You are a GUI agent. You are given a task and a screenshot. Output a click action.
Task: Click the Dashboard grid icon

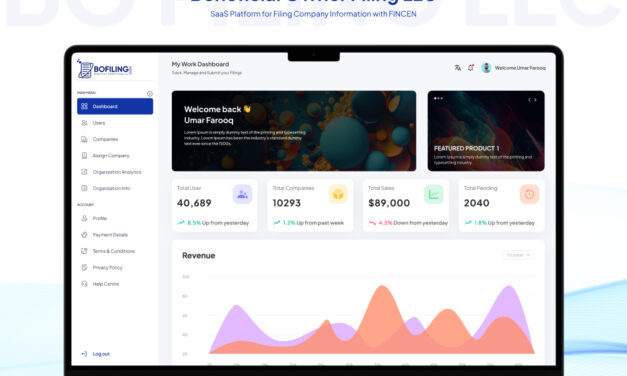pyautogui.click(x=84, y=106)
